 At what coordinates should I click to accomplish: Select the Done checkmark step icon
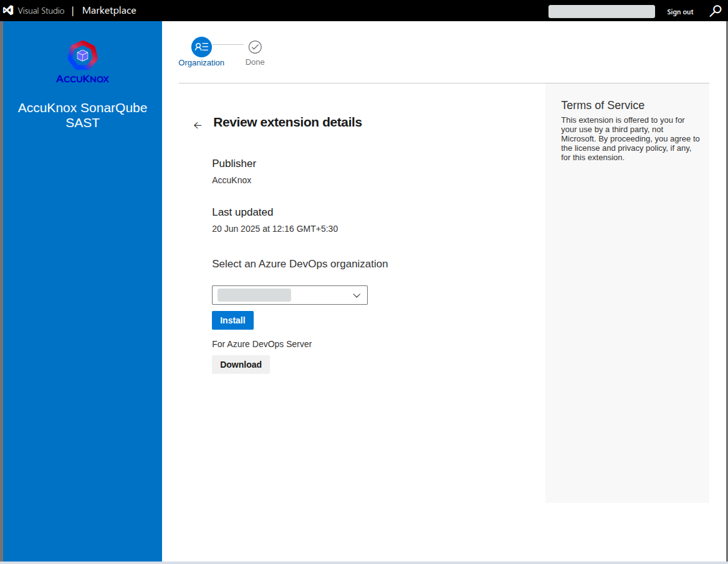pos(255,47)
